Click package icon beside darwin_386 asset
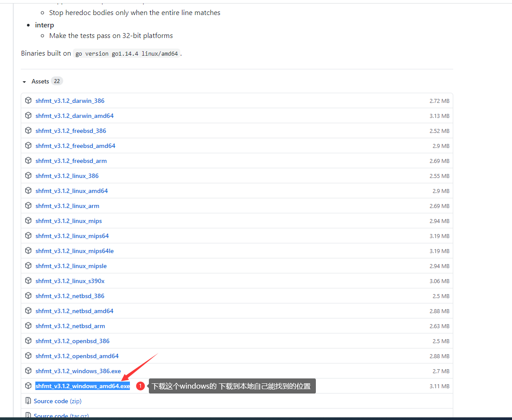 [28, 101]
